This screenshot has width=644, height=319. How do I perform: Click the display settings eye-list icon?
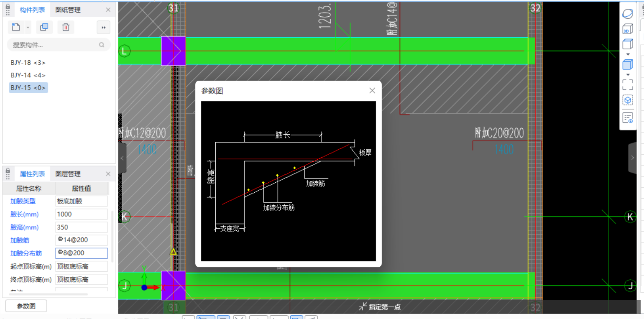tap(628, 118)
